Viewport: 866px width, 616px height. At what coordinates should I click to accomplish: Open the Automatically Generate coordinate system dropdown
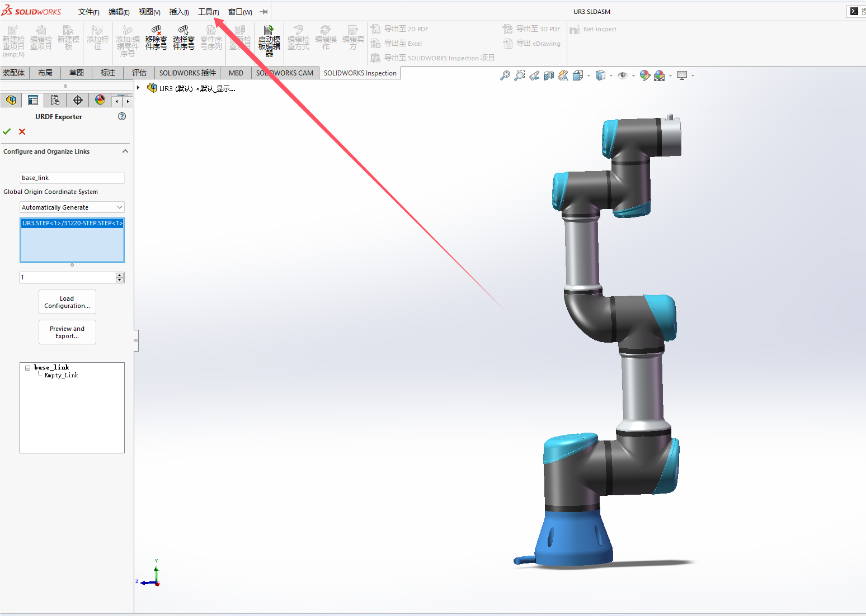click(x=119, y=207)
